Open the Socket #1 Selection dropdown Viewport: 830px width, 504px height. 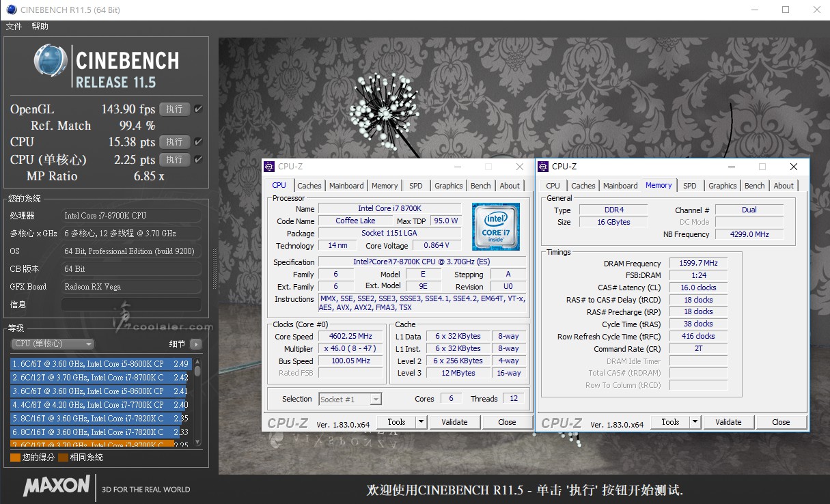pos(350,399)
